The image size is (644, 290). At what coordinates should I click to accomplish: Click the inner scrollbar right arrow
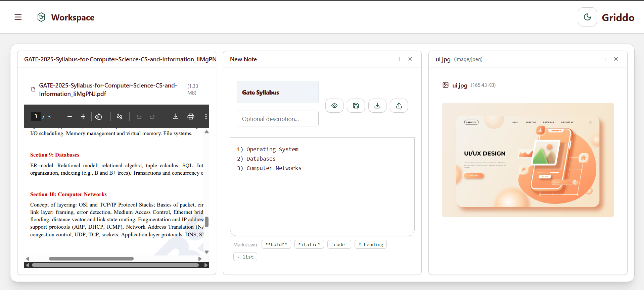click(x=200, y=258)
